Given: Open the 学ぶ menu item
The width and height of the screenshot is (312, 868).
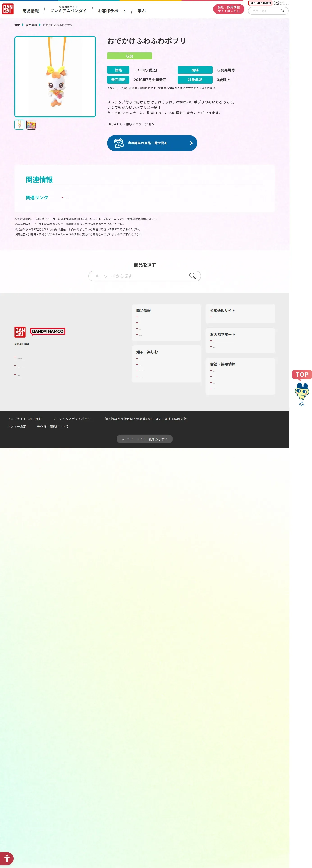Looking at the screenshot, I should point(142,11).
